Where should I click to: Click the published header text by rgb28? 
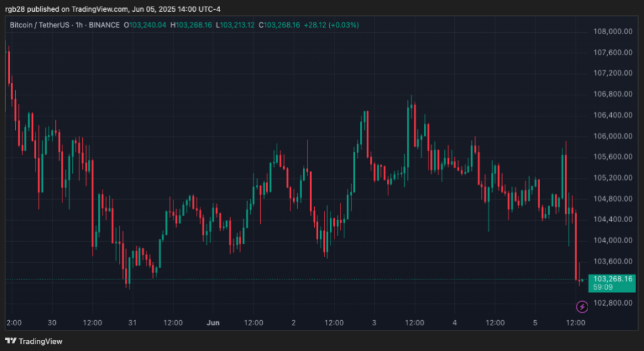113,9
